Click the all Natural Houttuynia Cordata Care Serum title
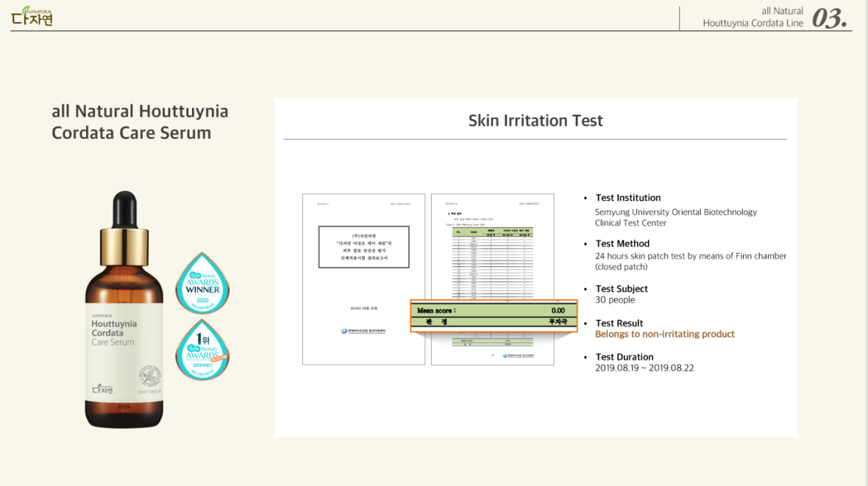 (x=140, y=122)
